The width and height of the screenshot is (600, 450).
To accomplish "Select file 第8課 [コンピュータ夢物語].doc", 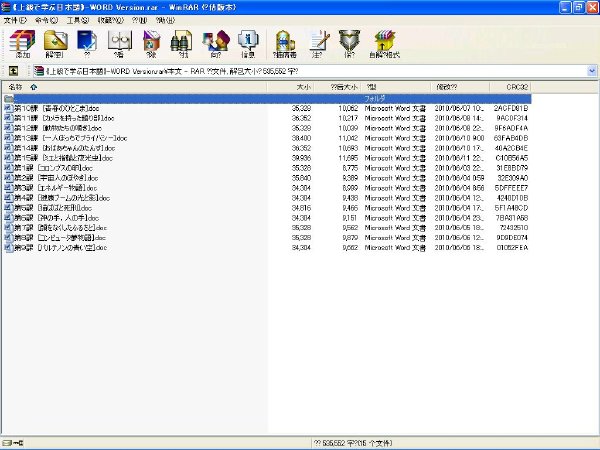I will (x=267, y=238).
